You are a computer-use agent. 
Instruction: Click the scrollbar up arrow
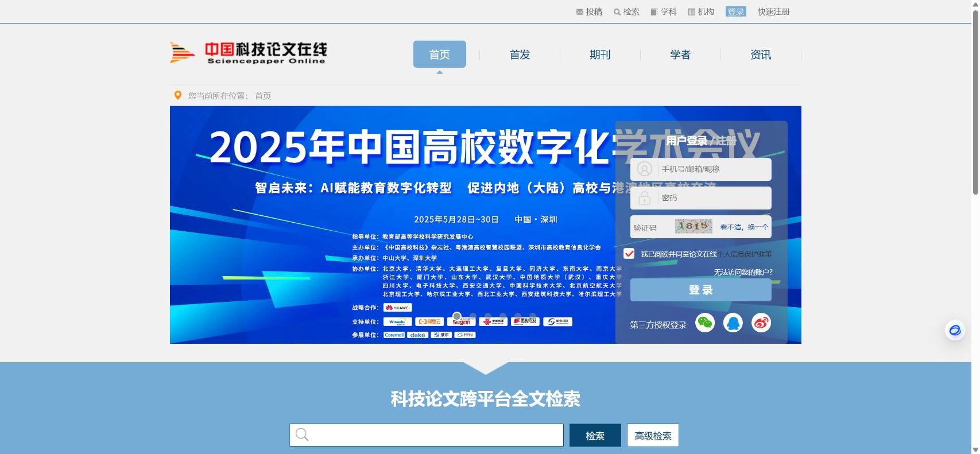[x=975, y=5]
